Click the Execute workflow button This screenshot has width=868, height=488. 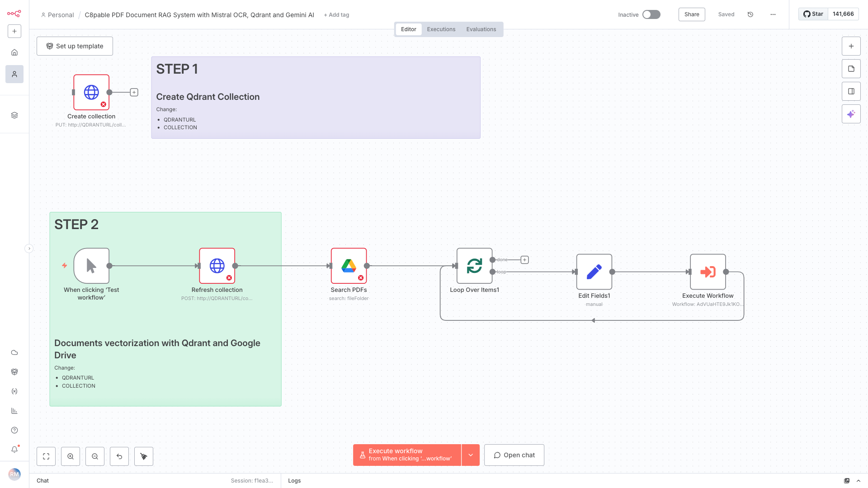pyautogui.click(x=407, y=455)
